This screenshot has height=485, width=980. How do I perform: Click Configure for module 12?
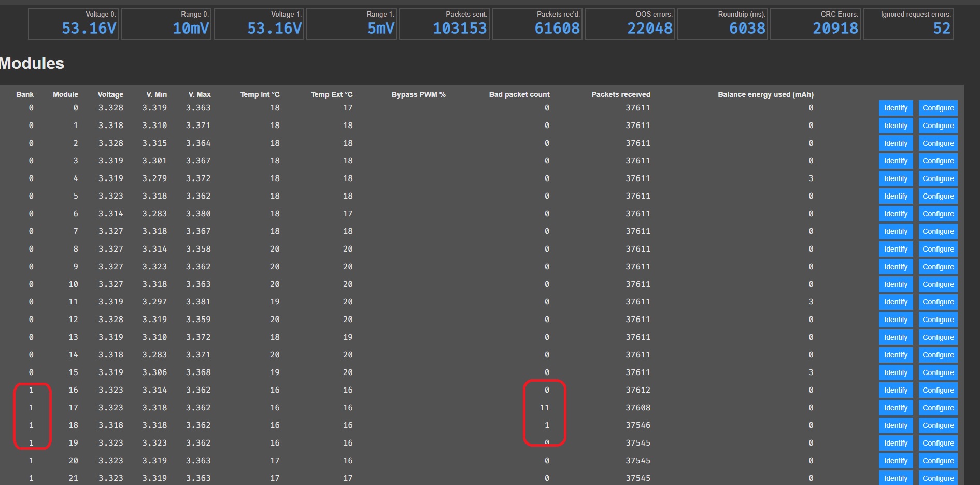coord(938,320)
